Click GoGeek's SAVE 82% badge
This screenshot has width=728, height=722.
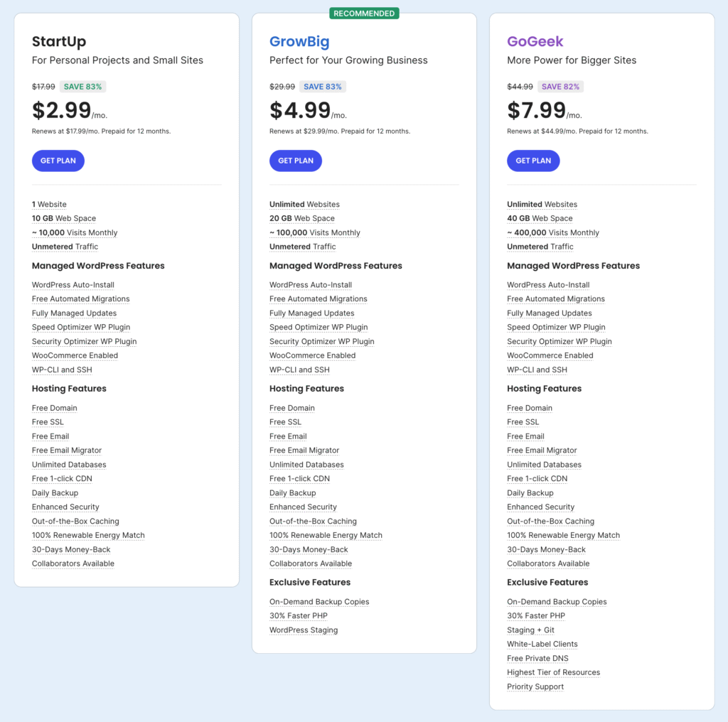point(560,87)
